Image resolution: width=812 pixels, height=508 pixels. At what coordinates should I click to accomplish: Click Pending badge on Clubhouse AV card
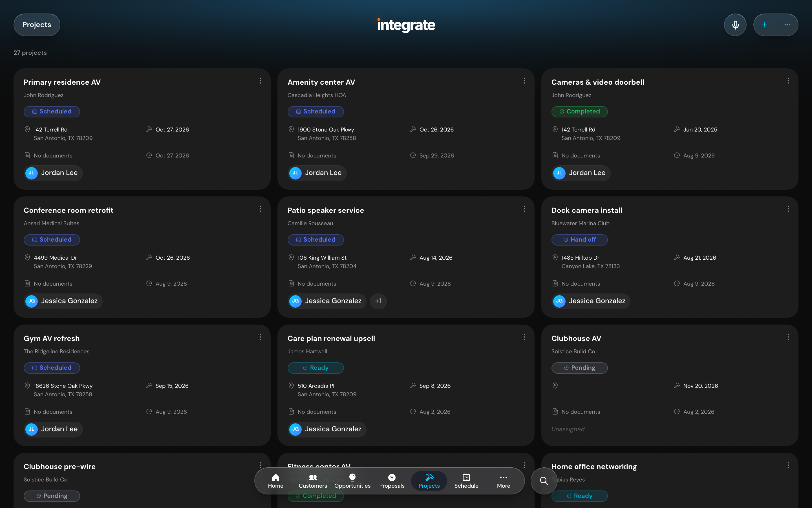(x=579, y=368)
